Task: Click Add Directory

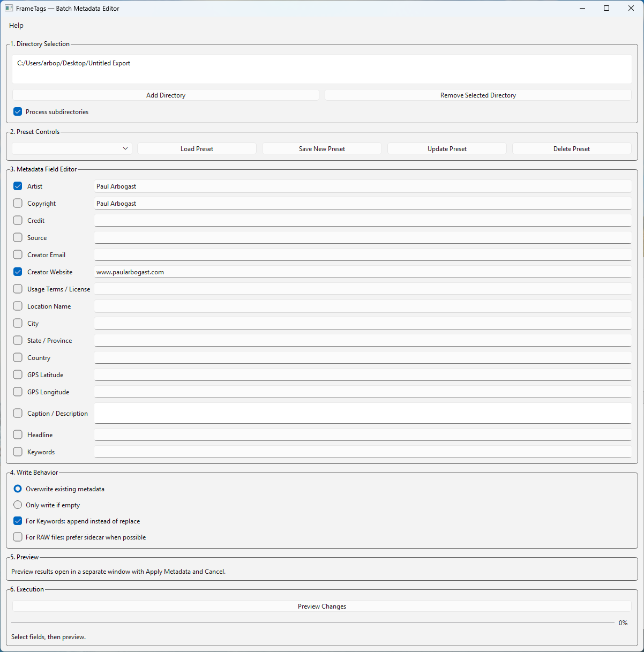Action: point(166,95)
